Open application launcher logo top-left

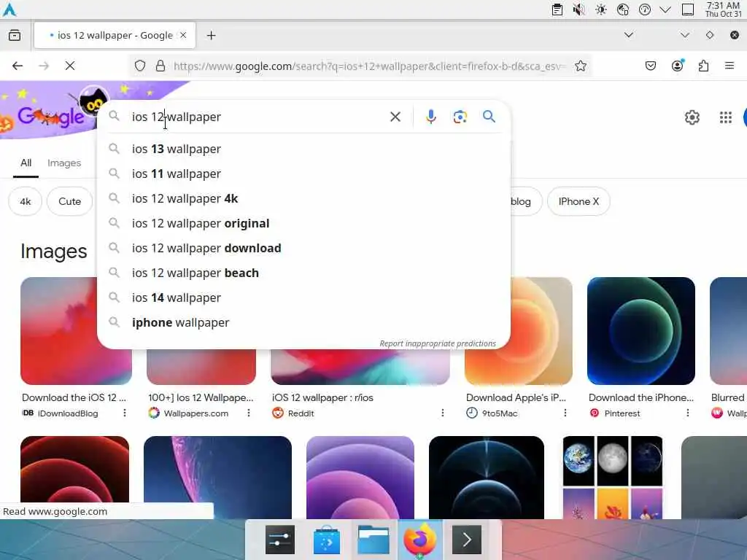coord(9,9)
